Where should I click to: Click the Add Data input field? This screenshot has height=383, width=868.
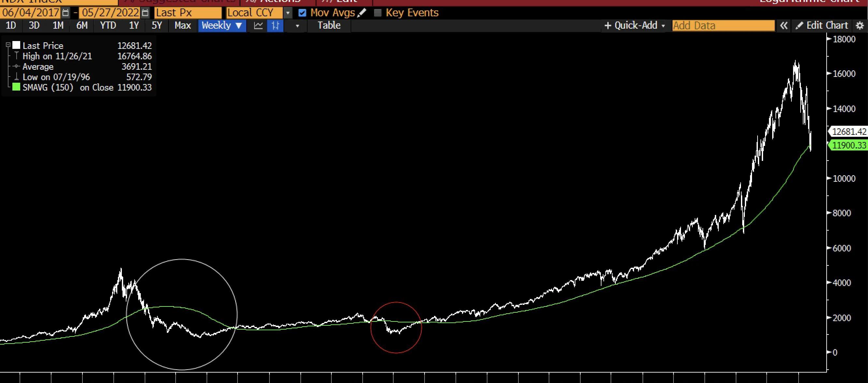point(723,26)
